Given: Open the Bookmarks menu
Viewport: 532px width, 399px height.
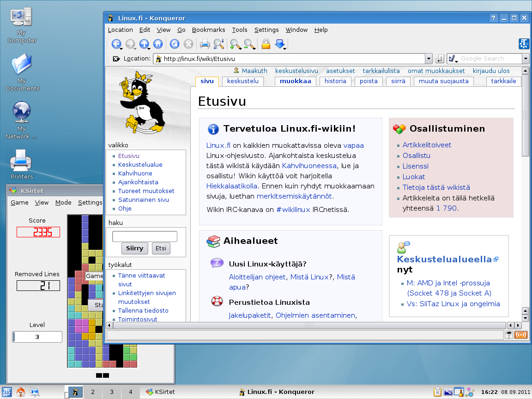Looking at the screenshot, I should (x=208, y=30).
